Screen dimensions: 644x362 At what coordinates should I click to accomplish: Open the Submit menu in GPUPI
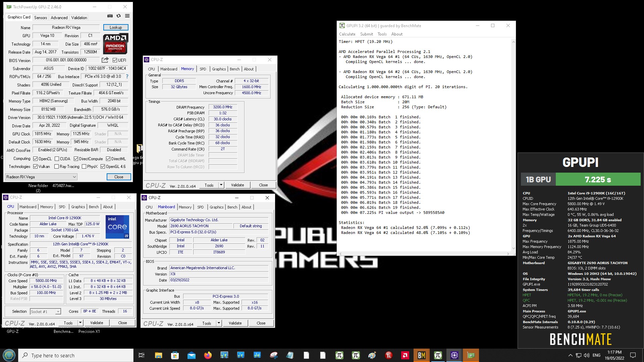(x=367, y=34)
